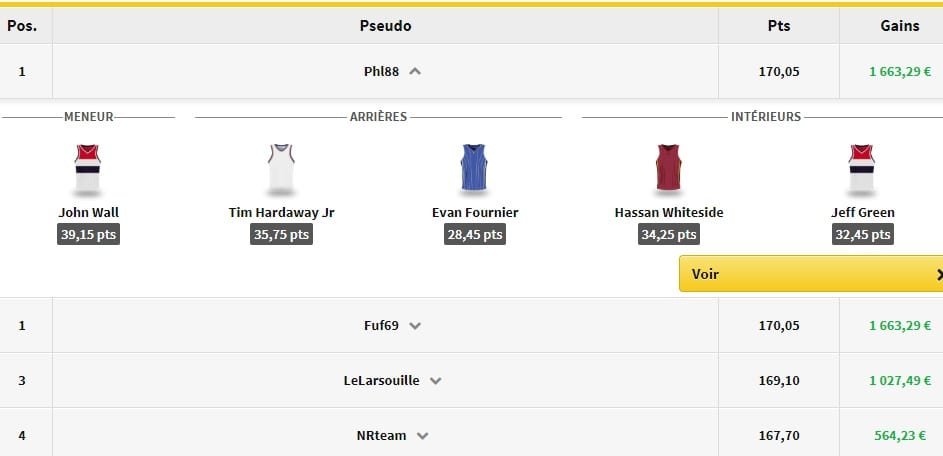Sort by the Pts column header
The image size is (943, 456).
pyautogui.click(x=778, y=26)
